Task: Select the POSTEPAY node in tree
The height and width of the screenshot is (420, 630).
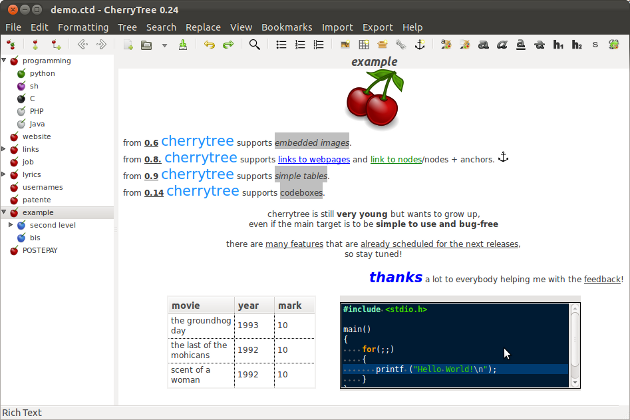Action: (40, 251)
